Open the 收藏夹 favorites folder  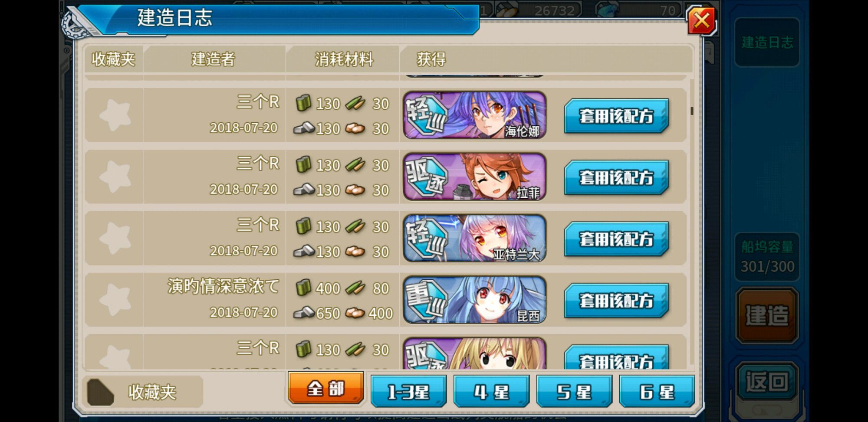[142, 392]
